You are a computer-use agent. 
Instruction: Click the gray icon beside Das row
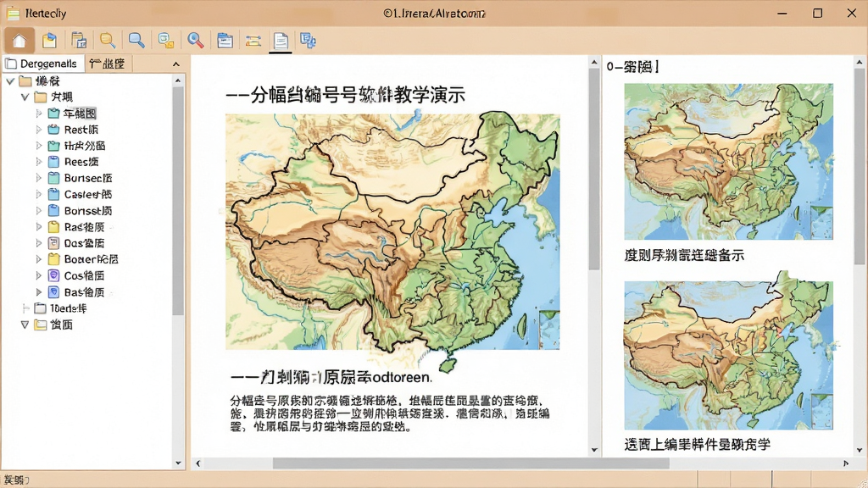click(x=53, y=243)
